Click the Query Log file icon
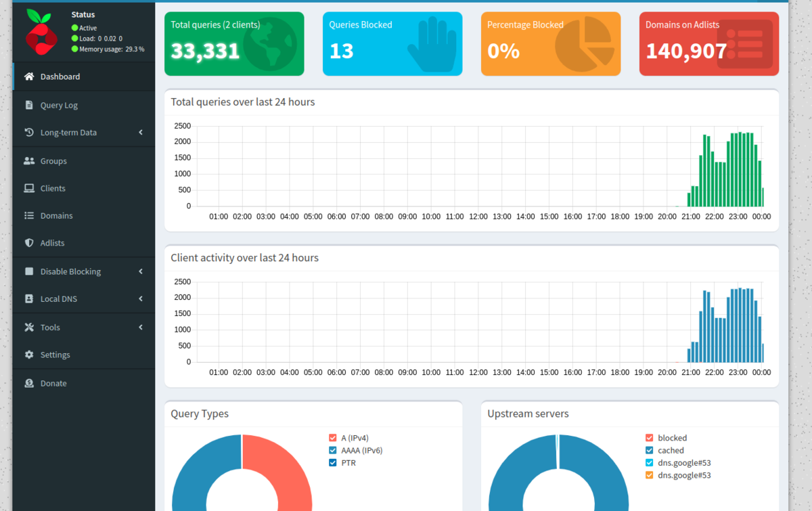Image resolution: width=812 pixels, height=511 pixels. [x=29, y=105]
